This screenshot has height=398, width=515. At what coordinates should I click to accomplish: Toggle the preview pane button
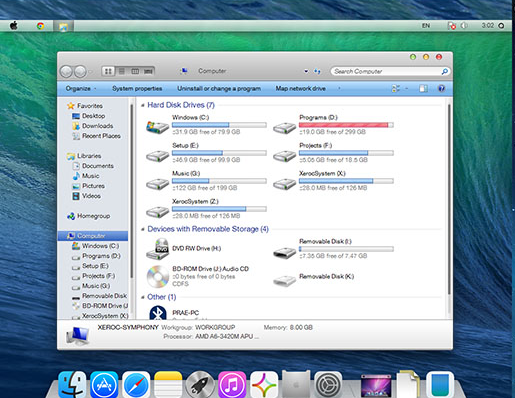423,88
